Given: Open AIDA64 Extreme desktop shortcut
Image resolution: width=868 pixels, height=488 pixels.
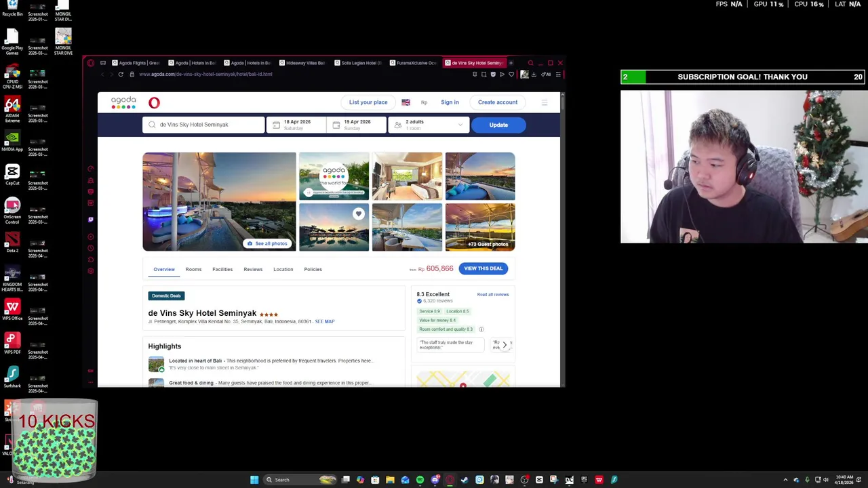Looking at the screenshot, I should 12,110.
